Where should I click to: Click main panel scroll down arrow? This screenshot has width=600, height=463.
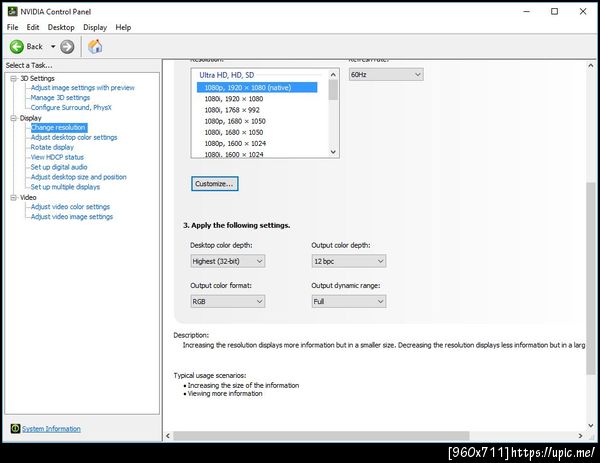click(x=591, y=426)
